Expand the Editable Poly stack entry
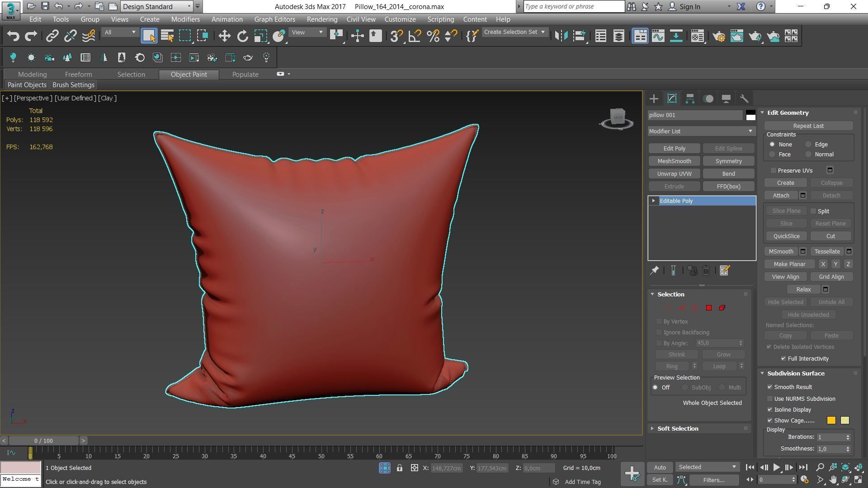Screen dimensions: 868x488 (653, 201)
